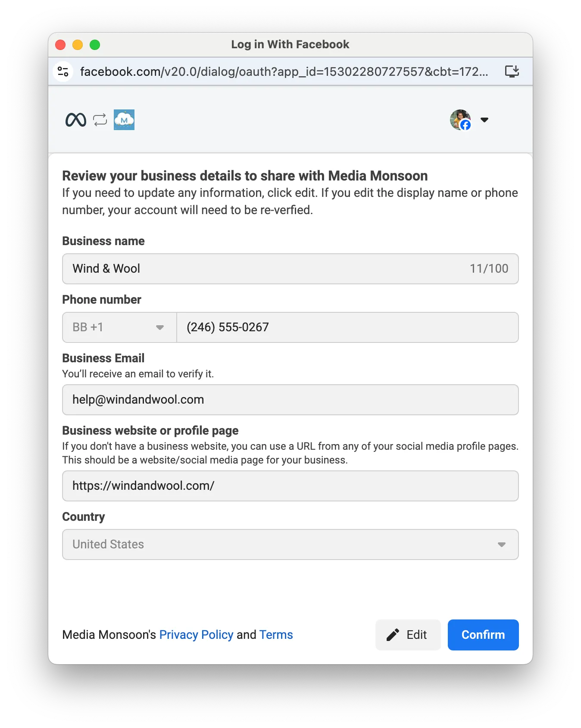Click the green zoom window button
The image size is (581, 728).
95,45
